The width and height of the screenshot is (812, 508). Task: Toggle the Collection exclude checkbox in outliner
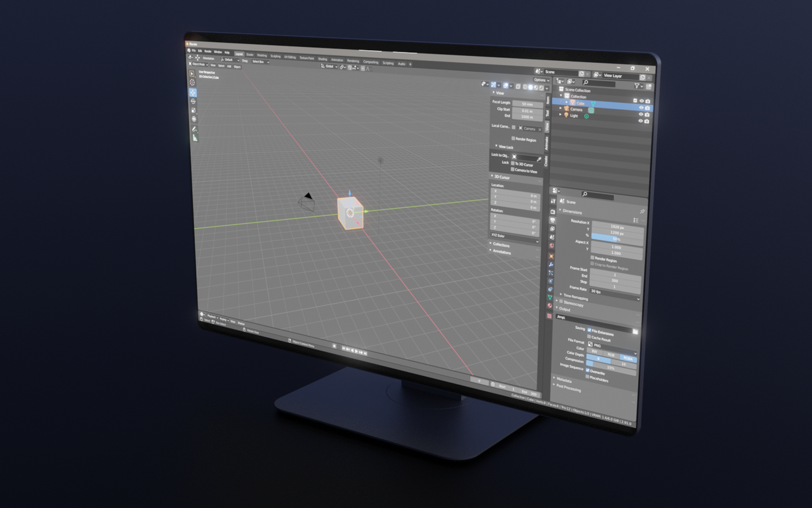(x=635, y=100)
